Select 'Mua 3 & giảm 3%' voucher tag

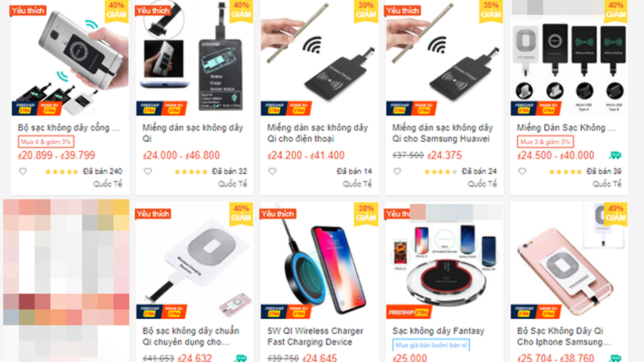[545, 142]
